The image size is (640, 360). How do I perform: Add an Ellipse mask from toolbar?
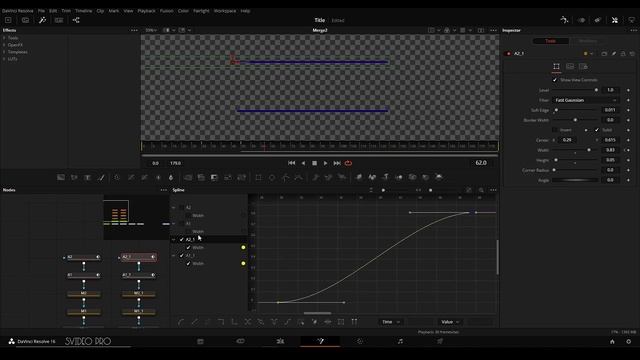[272, 177]
